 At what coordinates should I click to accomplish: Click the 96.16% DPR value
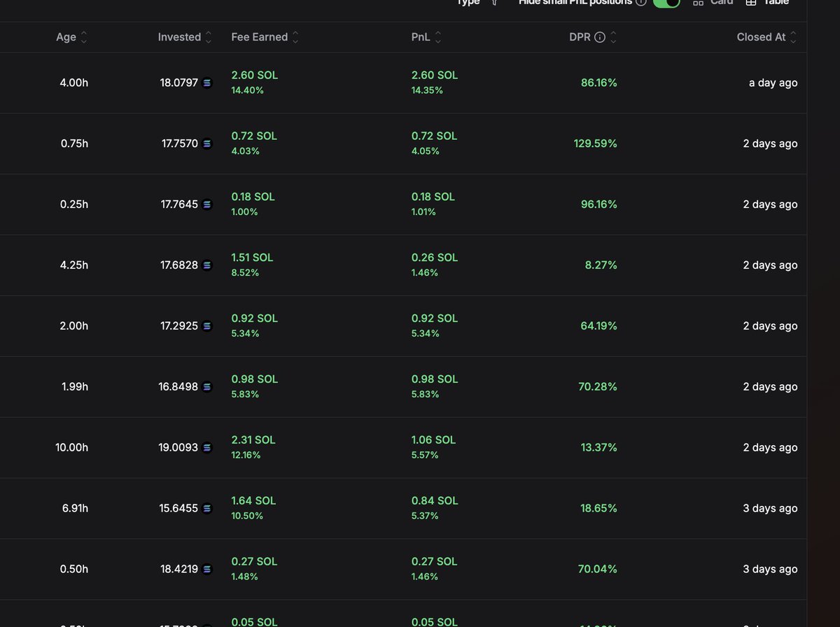[x=599, y=205]
